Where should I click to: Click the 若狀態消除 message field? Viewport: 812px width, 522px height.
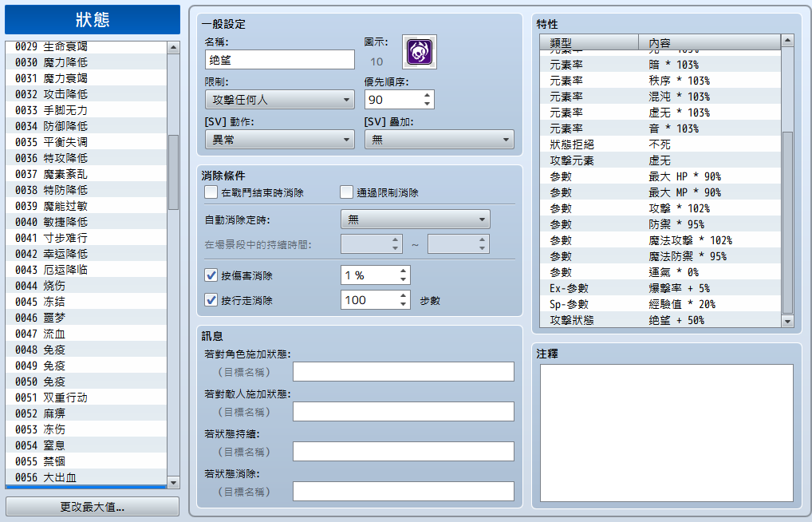pyautogui.click(x=404, y=492)
